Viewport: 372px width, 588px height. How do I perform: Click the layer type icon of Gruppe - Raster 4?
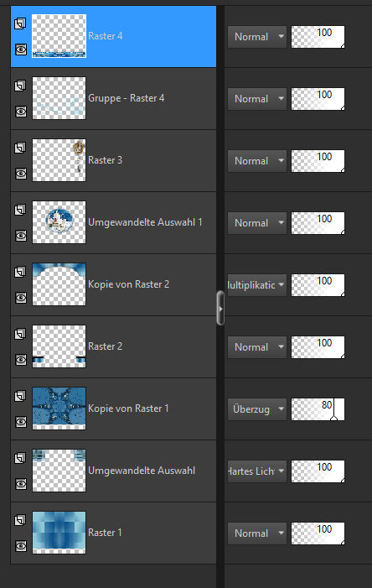(20, 86)
